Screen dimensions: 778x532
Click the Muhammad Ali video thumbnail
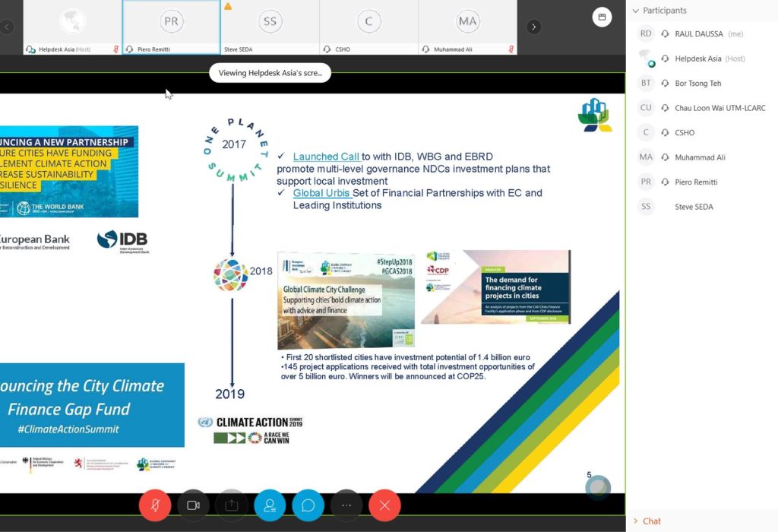pos(467,27)
